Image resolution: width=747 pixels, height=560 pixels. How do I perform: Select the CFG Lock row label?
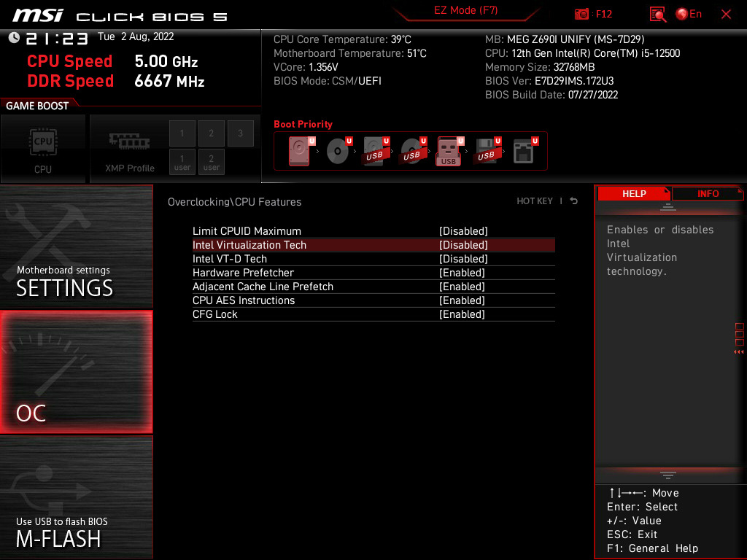coord(215,314)
